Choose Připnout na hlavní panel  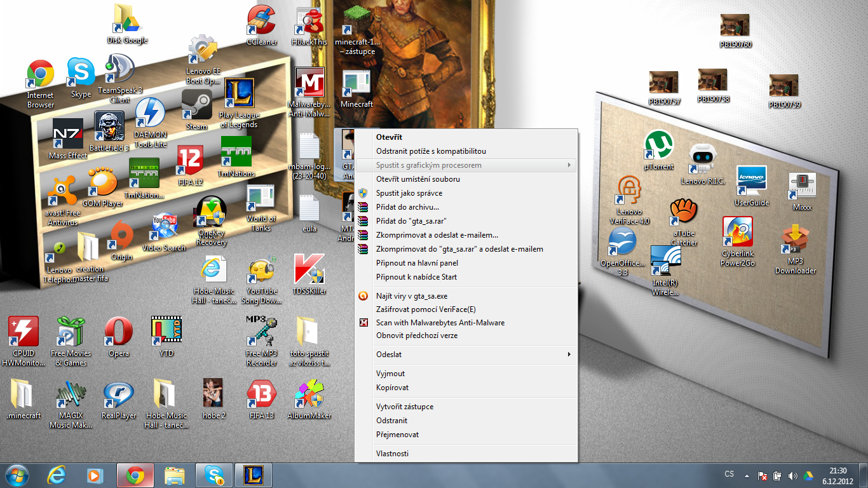click(x=466, y=263)
